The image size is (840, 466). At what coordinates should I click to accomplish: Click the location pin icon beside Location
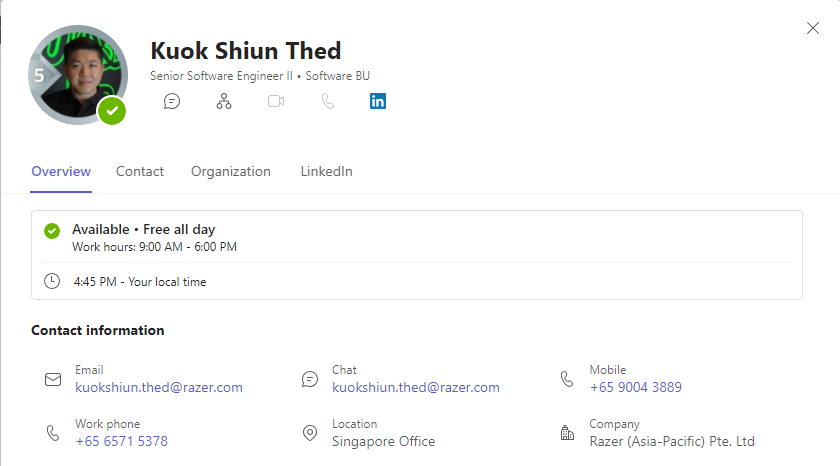(310, 433)
